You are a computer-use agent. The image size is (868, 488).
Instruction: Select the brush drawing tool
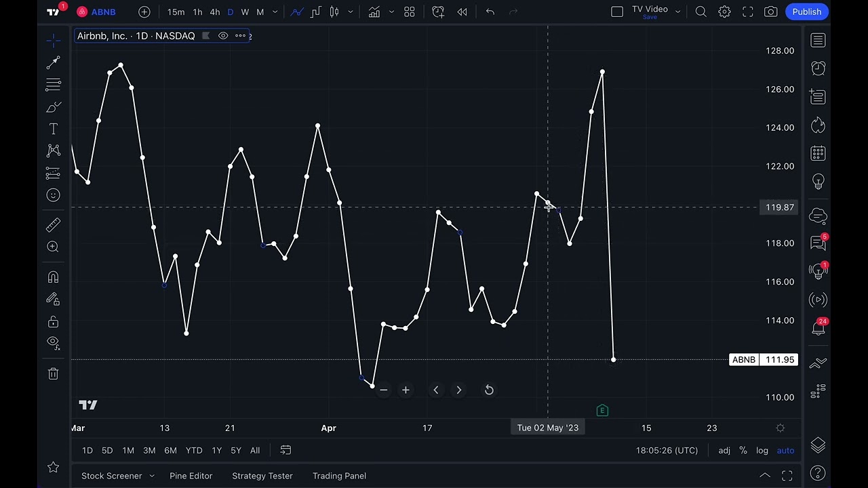tap(54, 107)
